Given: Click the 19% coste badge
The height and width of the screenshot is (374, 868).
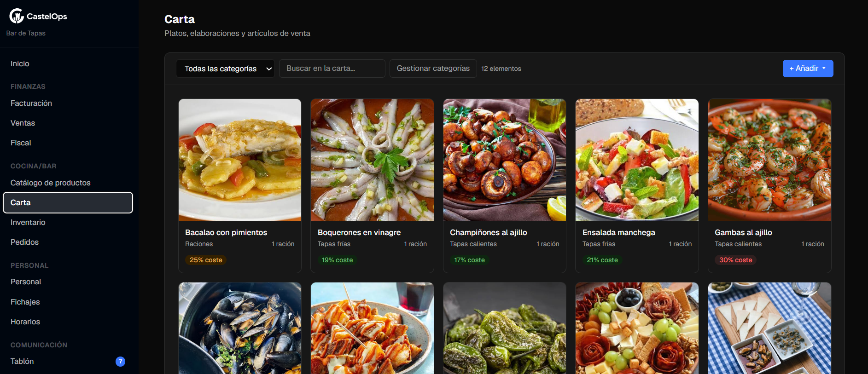Looking at the screenshot, I should (x=338, y=260).
